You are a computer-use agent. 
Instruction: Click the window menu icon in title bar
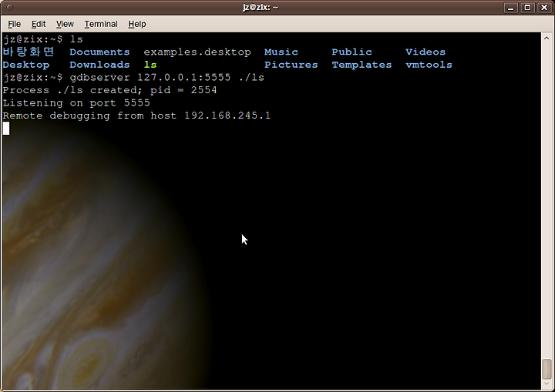click(x=10, y=7)
